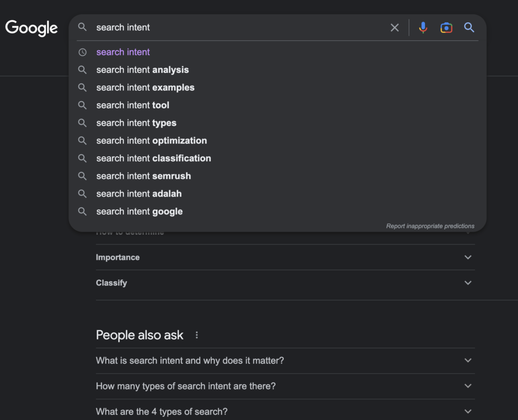Click inside the search text field
This screenshot has height=420, width=518.
238,28
